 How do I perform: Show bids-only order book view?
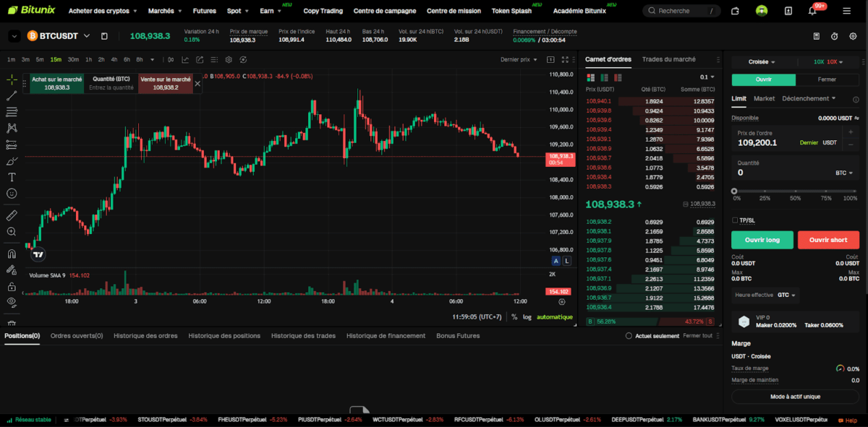[604, 77]
